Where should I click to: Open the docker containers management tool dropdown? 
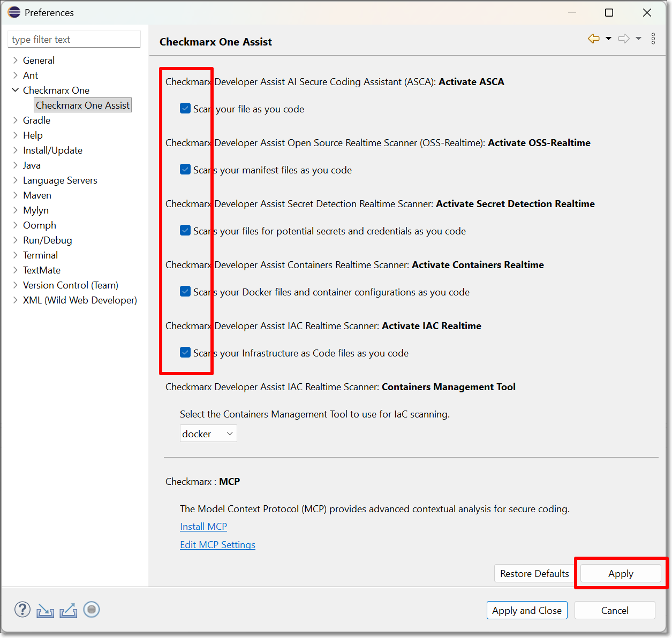(208, 434)
